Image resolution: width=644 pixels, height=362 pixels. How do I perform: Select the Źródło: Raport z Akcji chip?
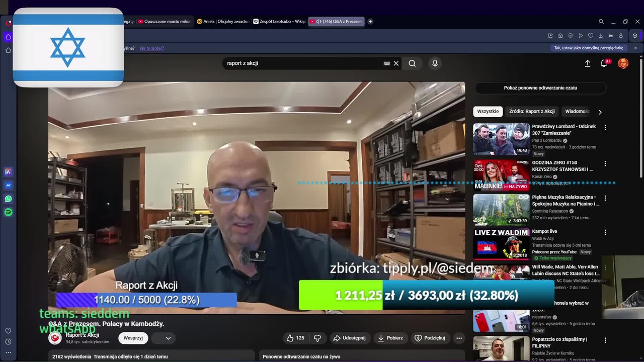click(x=532, y=112)
